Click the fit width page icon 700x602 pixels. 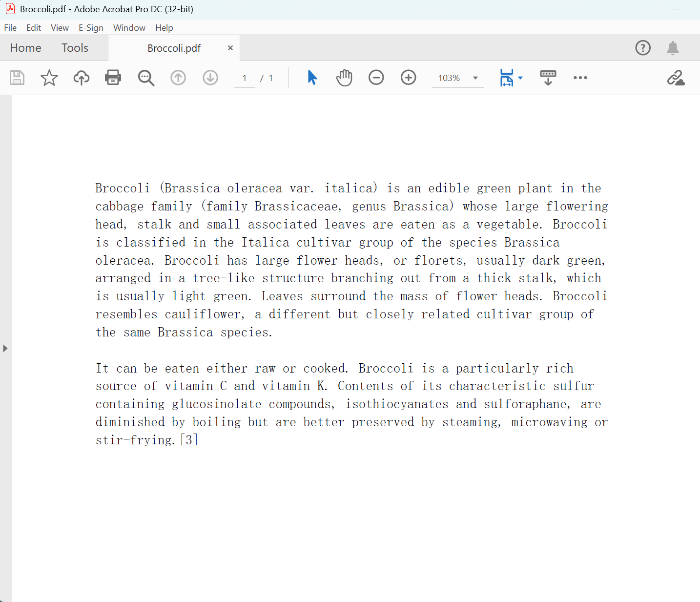pyautogui.click(x=507, y=78)
